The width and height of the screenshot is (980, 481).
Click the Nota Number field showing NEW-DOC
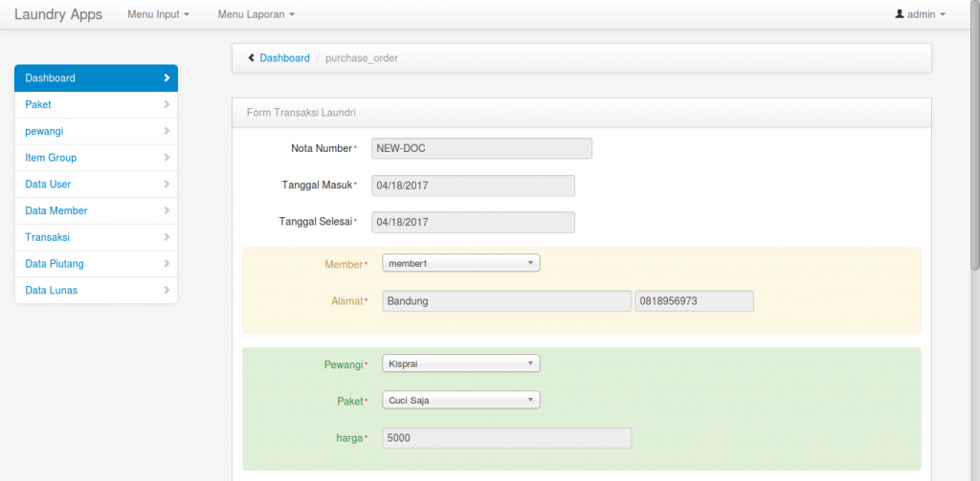(482, 148)
